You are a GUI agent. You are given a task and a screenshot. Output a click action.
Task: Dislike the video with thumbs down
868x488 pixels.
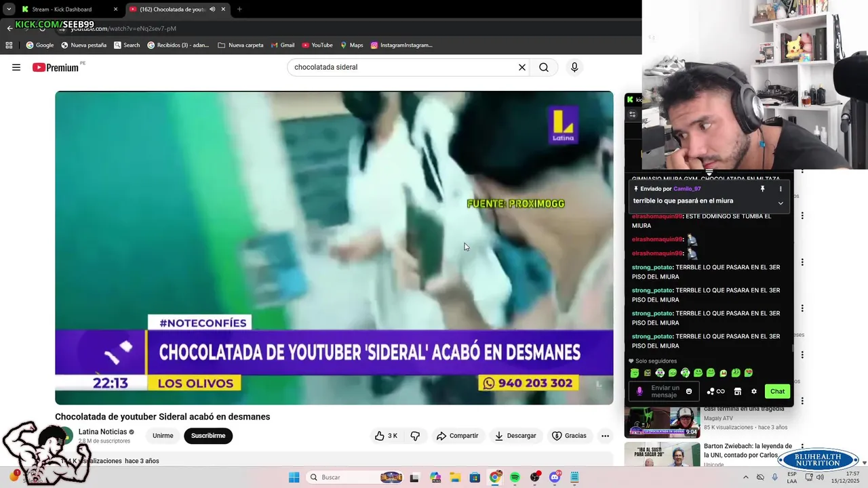415,436
